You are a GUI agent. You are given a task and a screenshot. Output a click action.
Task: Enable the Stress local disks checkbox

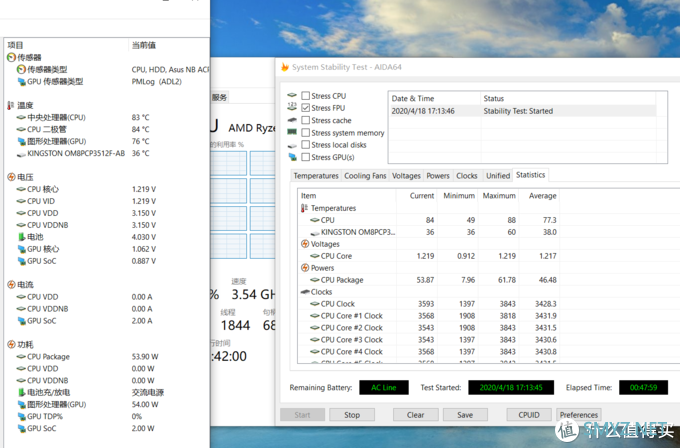pos(306,145)
